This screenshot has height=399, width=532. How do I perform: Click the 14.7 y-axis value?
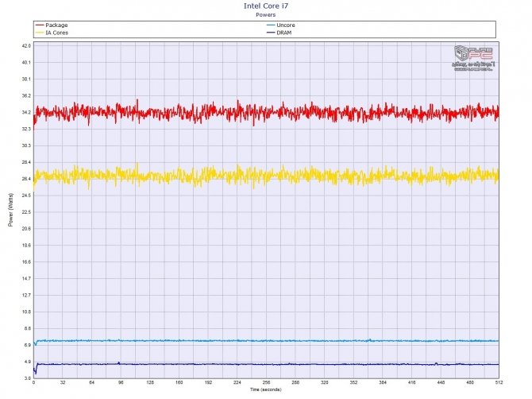pos(26,278)
